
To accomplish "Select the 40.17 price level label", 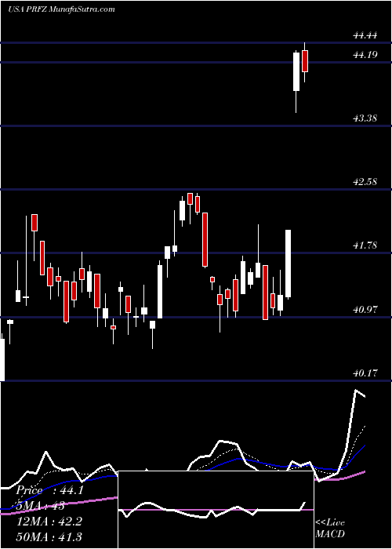I will [x=365, y=373].
